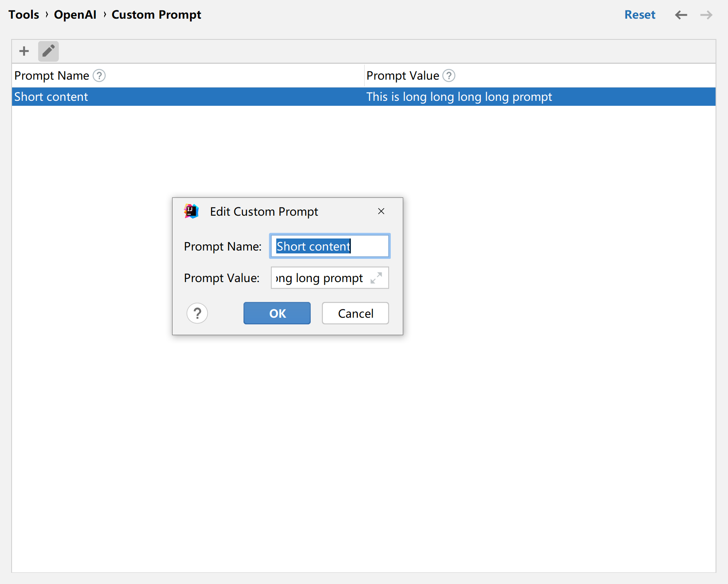Click the back navigation arrow

(x=681, y=15)
